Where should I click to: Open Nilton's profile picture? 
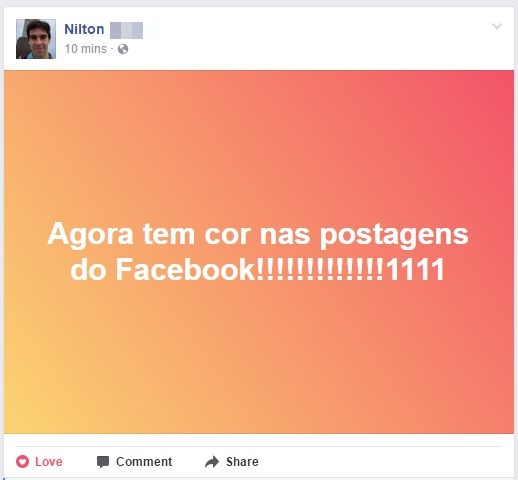(x=36, y=39)
